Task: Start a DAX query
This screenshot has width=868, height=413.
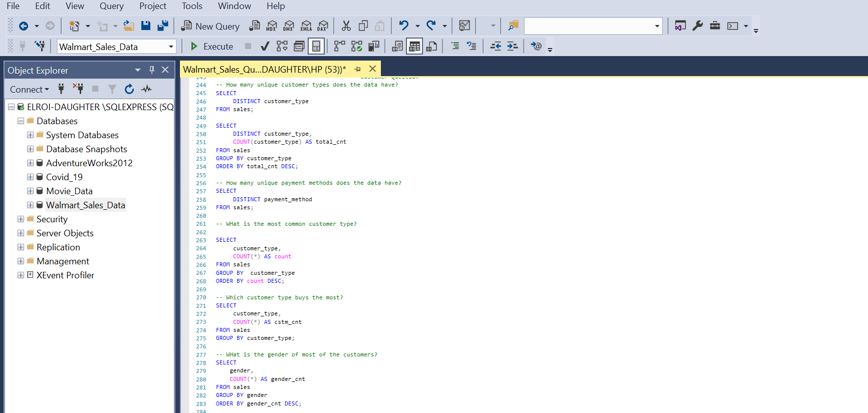Action: coord(323,26)
